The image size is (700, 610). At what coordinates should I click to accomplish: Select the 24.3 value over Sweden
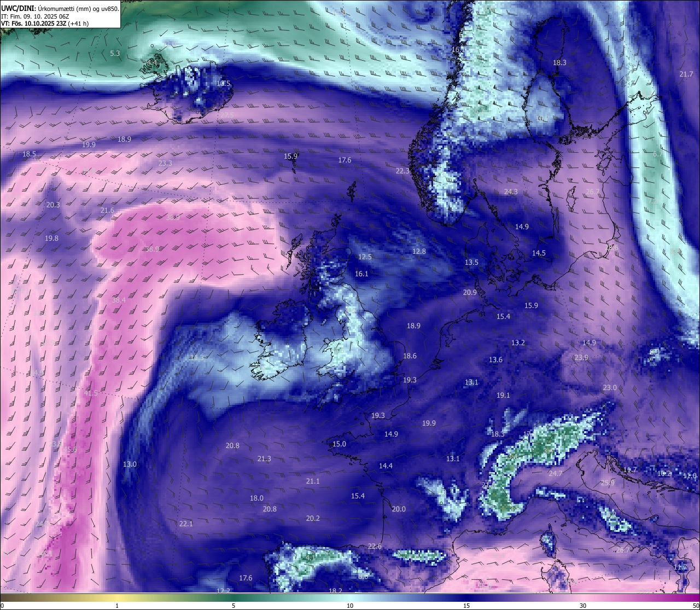[511, 191]
